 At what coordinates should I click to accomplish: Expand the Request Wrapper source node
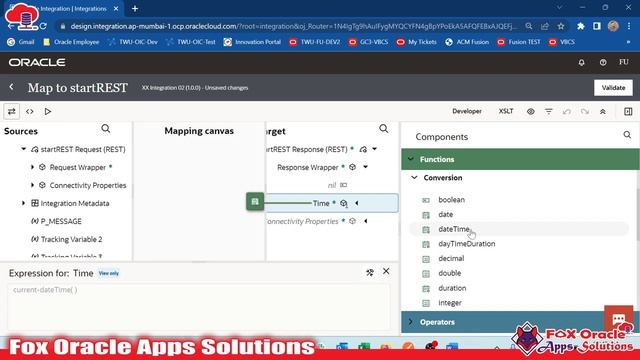pyautogui.click(x=33, y=167)
